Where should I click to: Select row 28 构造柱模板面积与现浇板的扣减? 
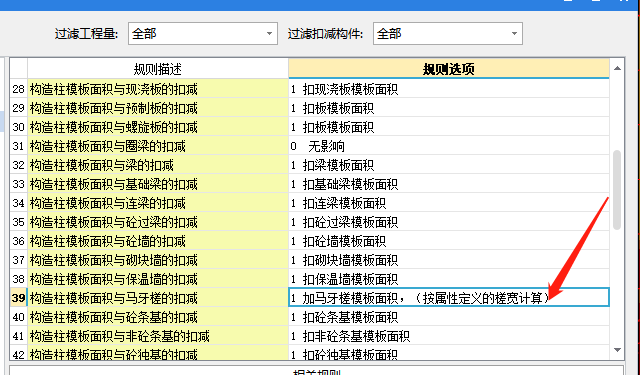[158, 89]
